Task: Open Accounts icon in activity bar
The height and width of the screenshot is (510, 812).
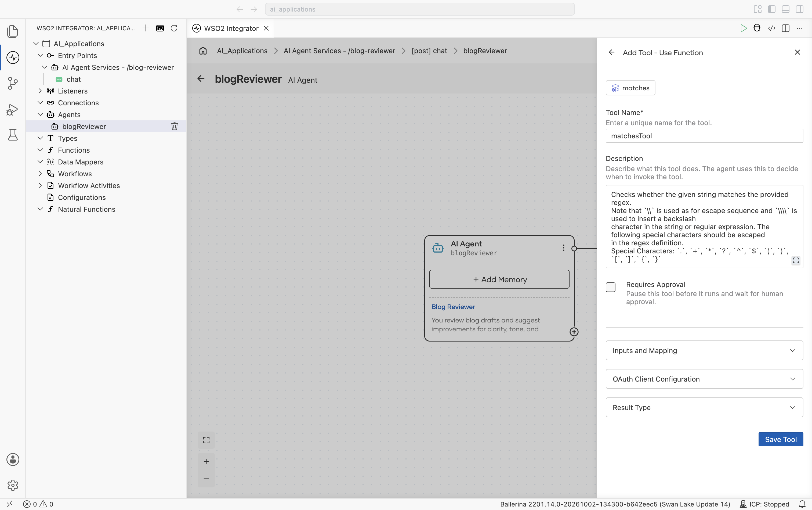Action: pos(13,459)
